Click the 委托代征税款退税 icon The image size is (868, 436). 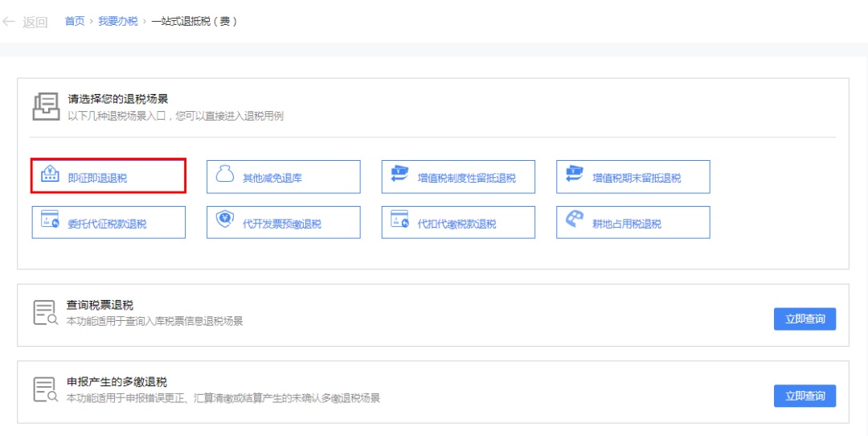tap(50, 220)
